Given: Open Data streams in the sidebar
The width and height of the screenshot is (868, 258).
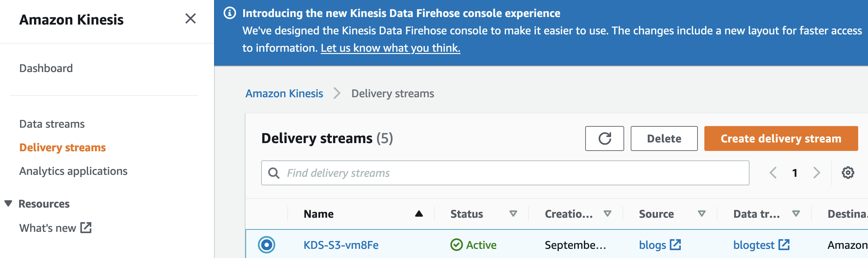Looking at the screenshot, I should pos(52,124).
